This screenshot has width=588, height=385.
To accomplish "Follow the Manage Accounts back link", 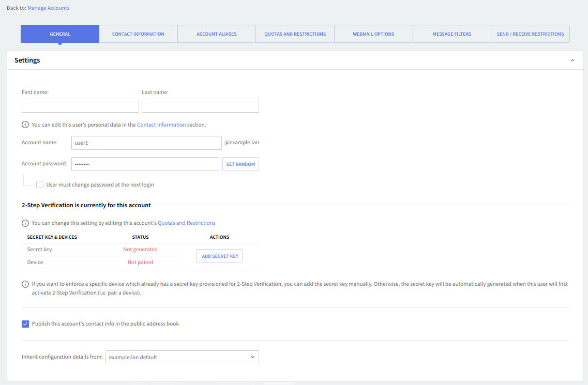I will coord(48,8).
